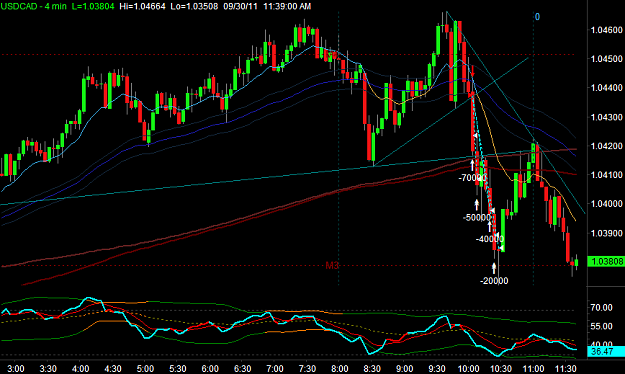Viewport: 625px width, 374px height.
Task: Click the blue 0 marker label
Action: pyautogui.click(x=537, y=17)
